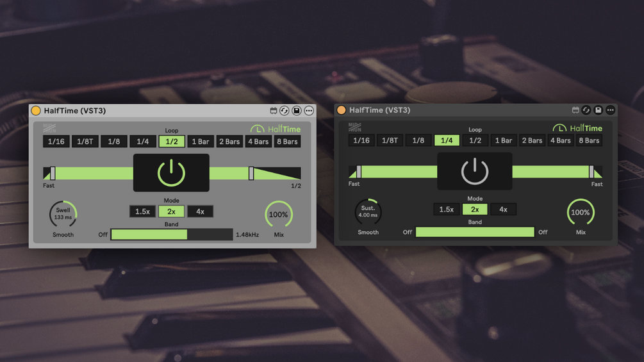Click the 1.48kHz band value in left HalfTime

[247, 234]
